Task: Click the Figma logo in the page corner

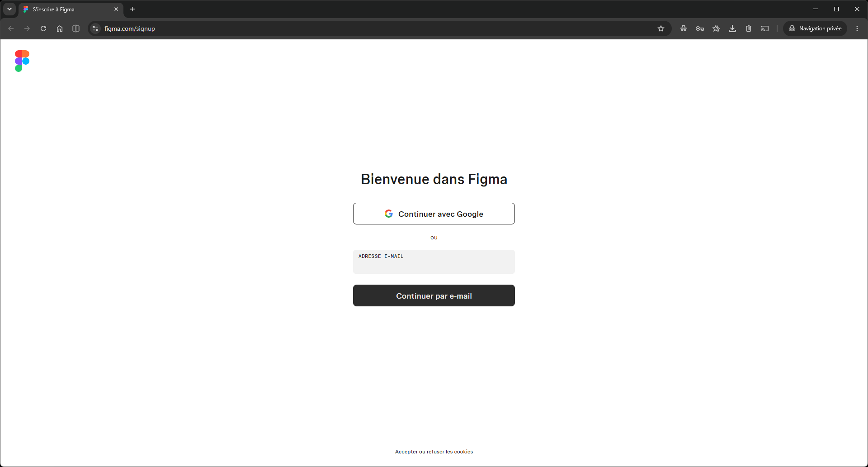Action: click(22, 61)
